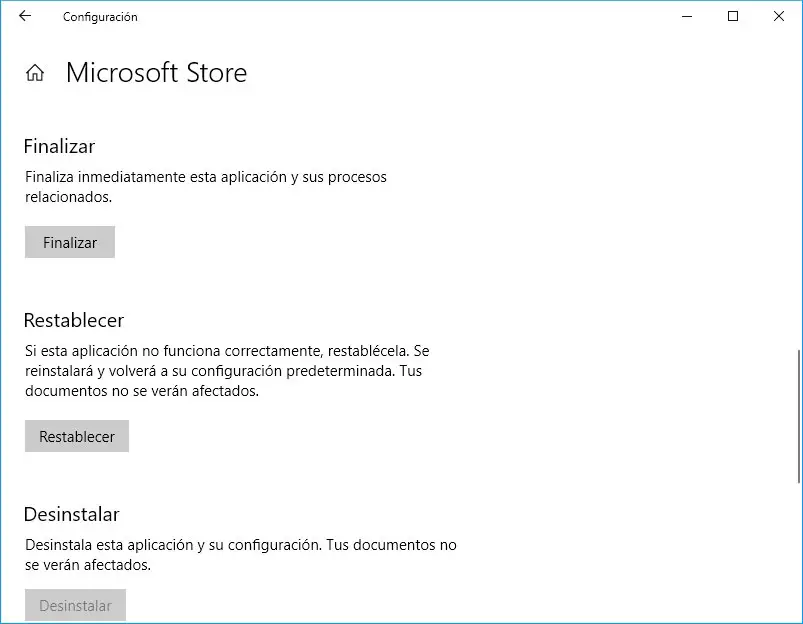Click the greyed-out Desinstalar button
Screen dimensions: 803x624
75,605
